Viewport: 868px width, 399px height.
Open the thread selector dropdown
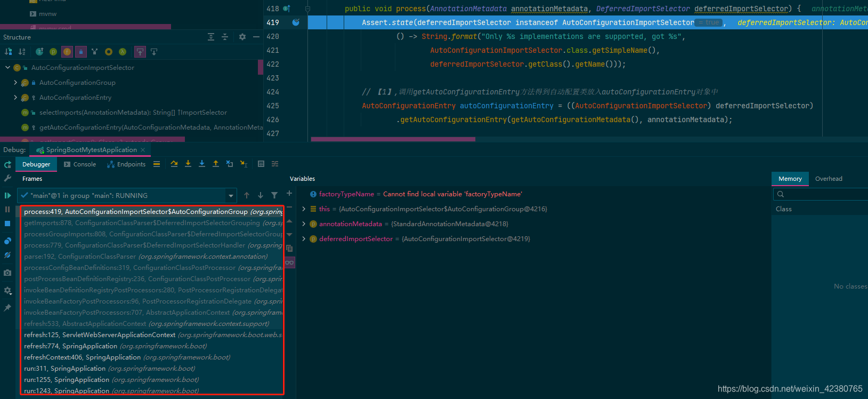click(x=127, y=196)
